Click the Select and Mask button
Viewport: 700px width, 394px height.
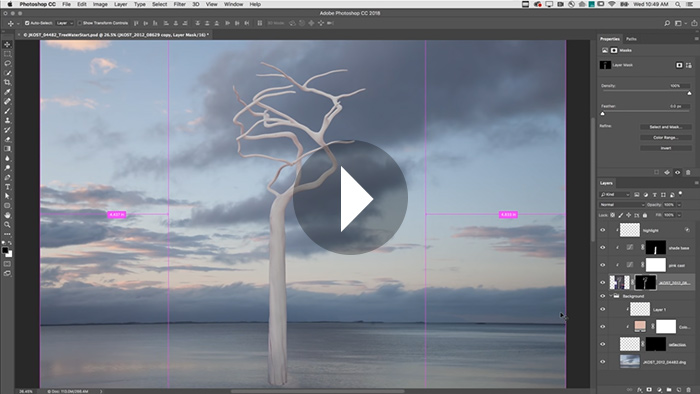pyautogui.click(x=666, y=127)
